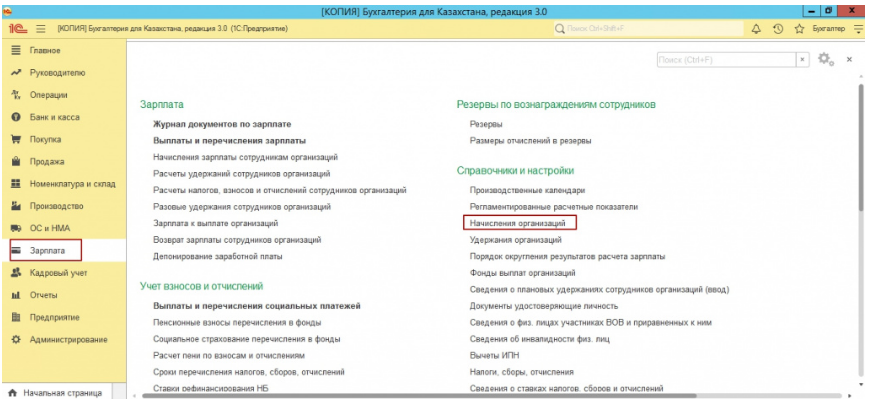
Task: Click into the Поиск (Ctrl+F) field
Action: [x=727, y=59]
